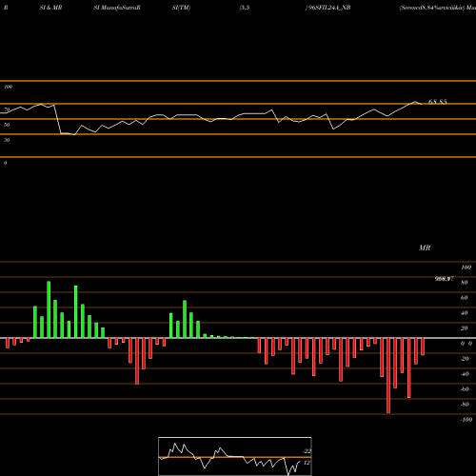Image resolution: width=476 pixels, height=476 pixels.
Task: Click the '-20' label on MR axis
Action: point(465,359)
